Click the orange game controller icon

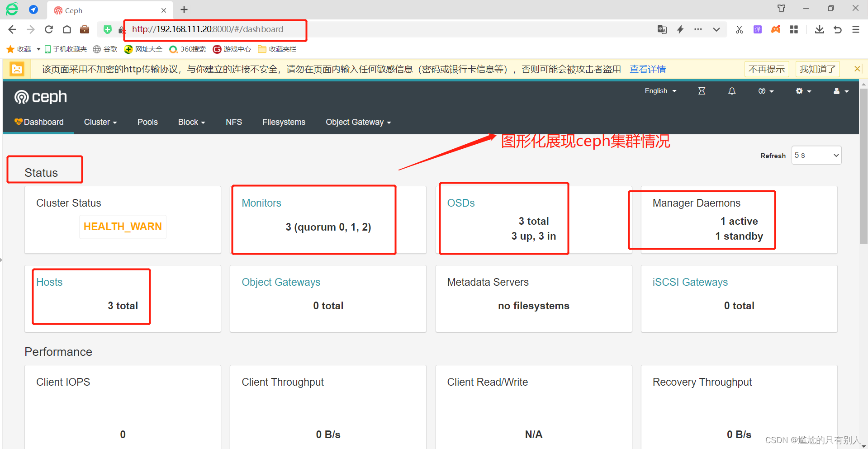[x=776, y=29]
